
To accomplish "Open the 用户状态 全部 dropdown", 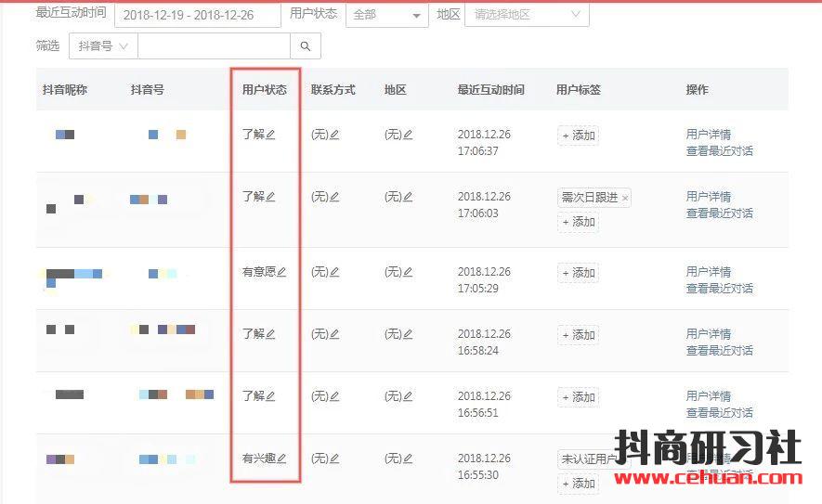I will [386, 15].
